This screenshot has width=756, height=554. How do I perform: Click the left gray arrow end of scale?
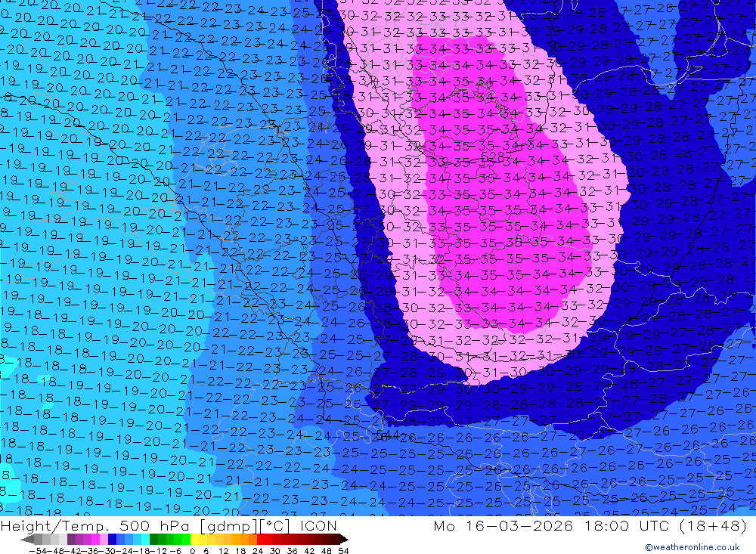27,539
